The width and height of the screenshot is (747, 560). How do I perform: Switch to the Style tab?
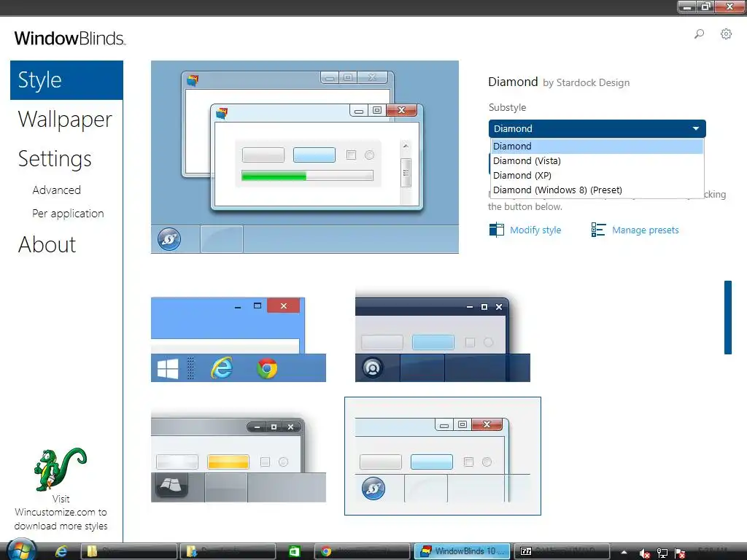click(66, 80)
